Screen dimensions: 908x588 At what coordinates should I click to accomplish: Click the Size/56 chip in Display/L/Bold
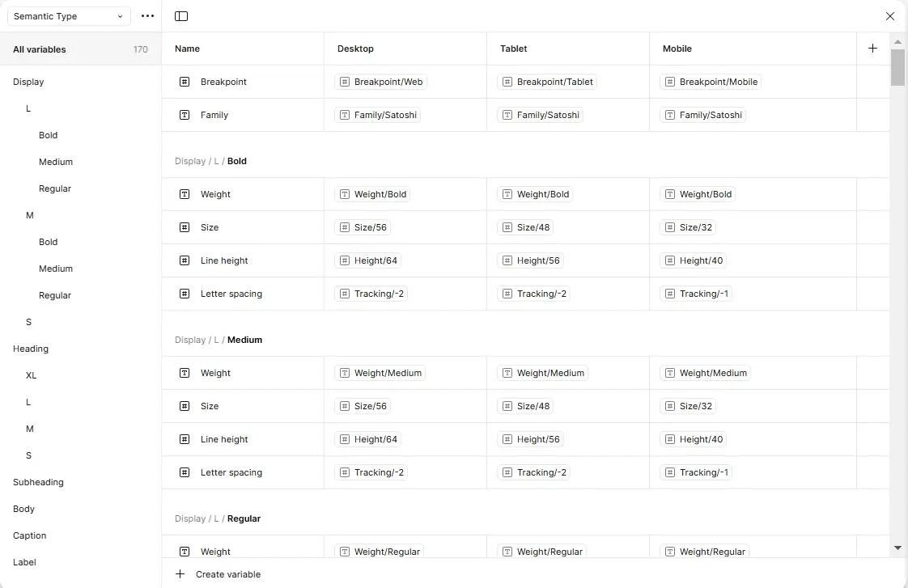tap(363, 227)
